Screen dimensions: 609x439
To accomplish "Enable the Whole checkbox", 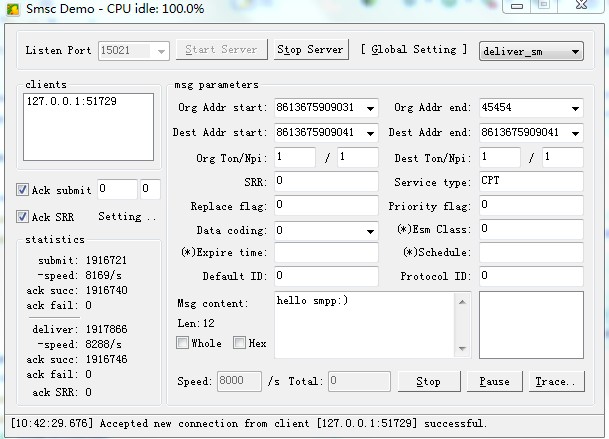I will [182, 343].
